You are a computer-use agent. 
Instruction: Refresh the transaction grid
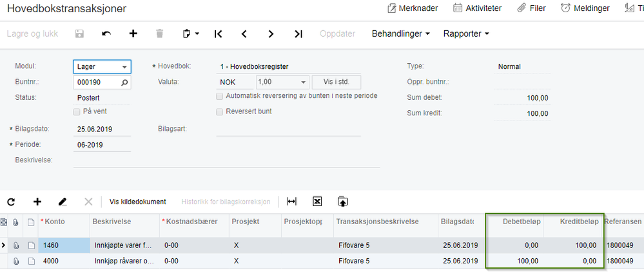(x=11, y=202)
